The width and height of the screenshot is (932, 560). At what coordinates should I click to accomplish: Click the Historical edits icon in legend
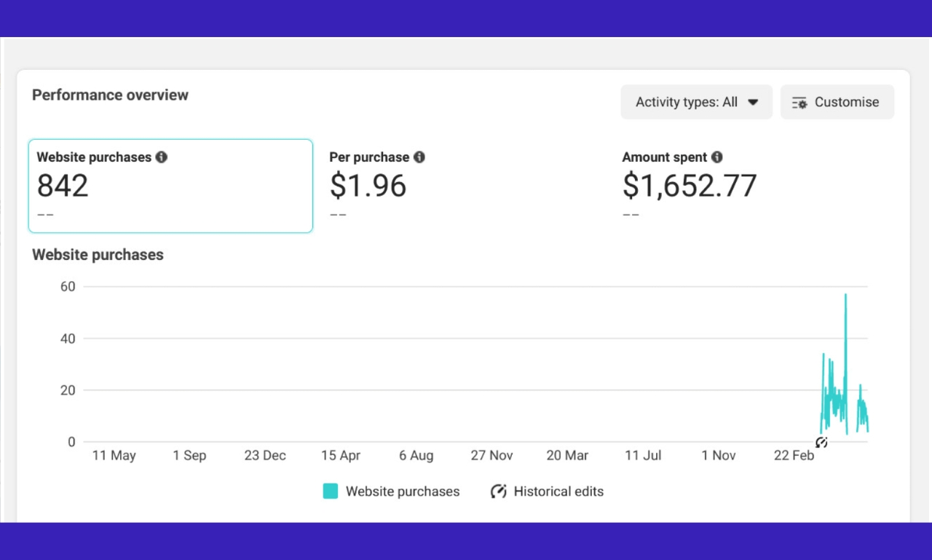coord(499,492)
